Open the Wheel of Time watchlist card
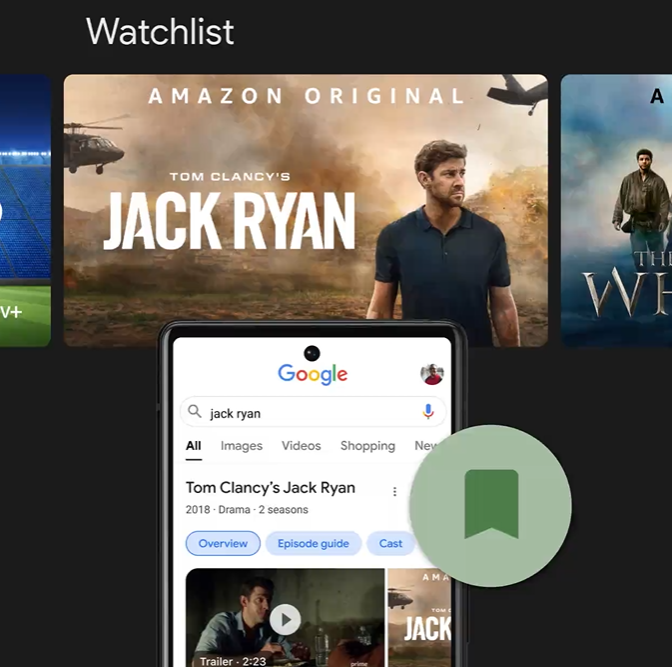Screen dimensions: 672x667 click(616, 210)
